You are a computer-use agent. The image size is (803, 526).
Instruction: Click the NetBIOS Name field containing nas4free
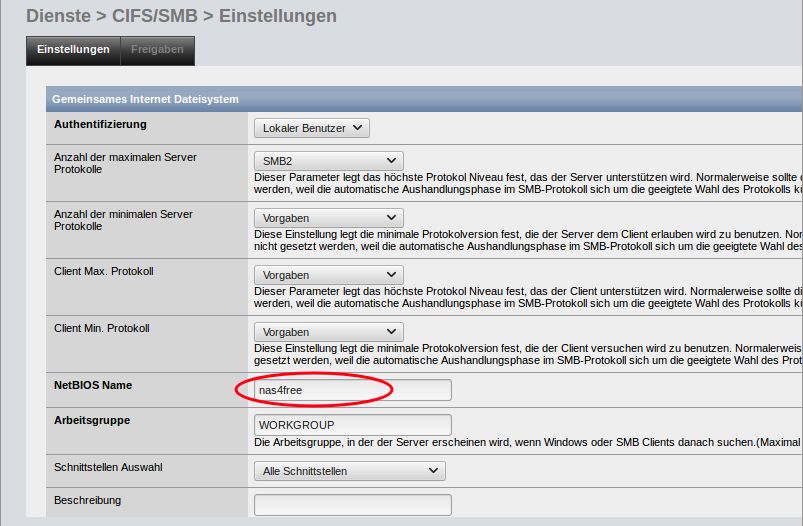[x=352, y=390]
